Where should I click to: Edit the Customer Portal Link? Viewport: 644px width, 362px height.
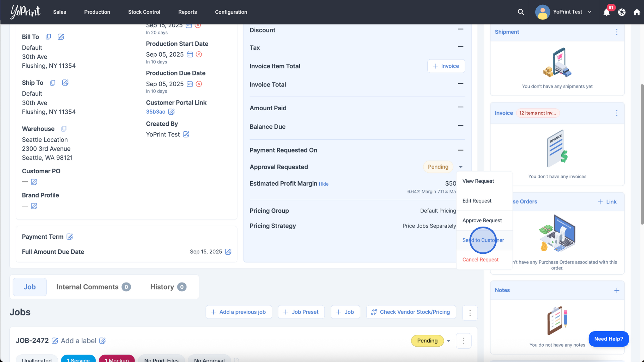point(171,112)
